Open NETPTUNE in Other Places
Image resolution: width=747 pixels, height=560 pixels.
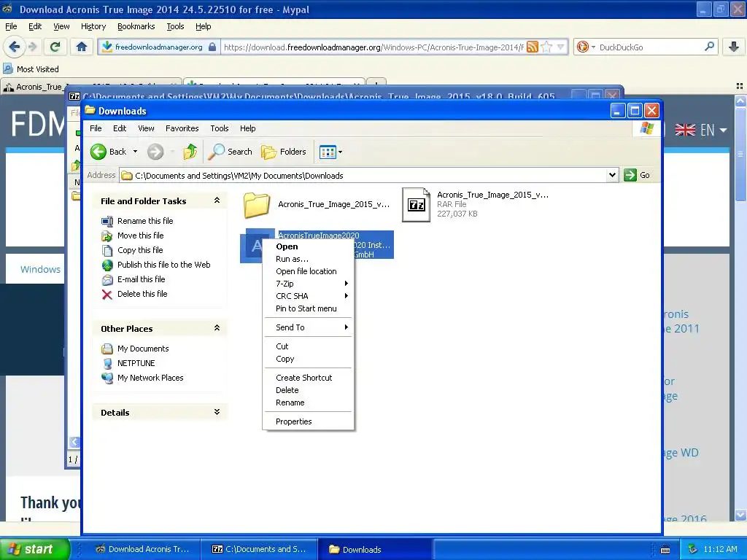136,363
